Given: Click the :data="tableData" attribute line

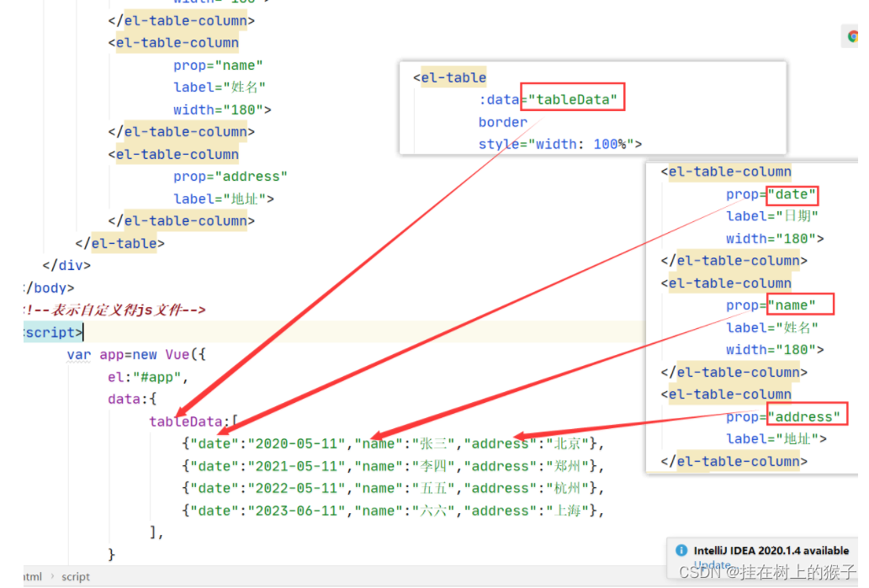Looking at the screenshot, I should (548, 100).
